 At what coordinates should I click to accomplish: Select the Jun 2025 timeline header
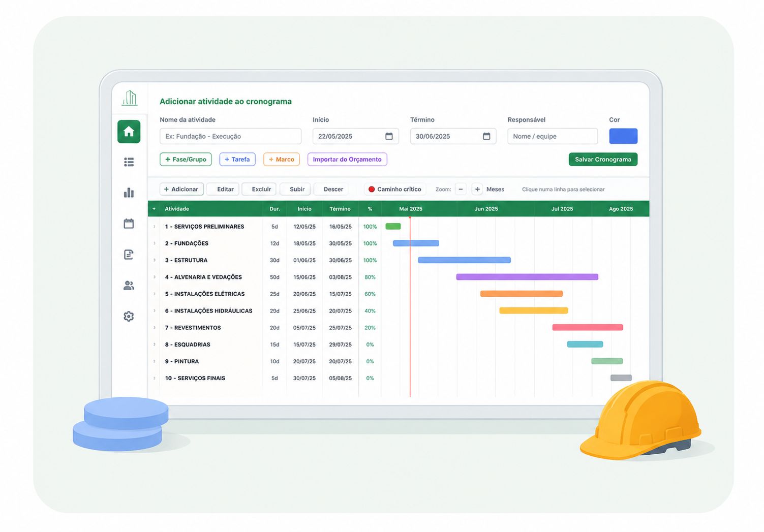click(486, 209)
